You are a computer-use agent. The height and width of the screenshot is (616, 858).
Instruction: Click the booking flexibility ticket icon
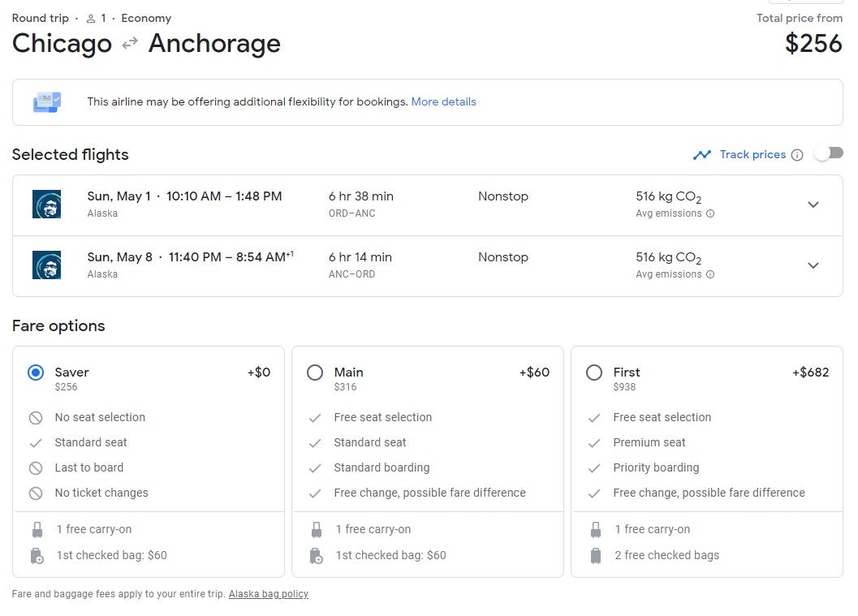click(x=47, y=101)
